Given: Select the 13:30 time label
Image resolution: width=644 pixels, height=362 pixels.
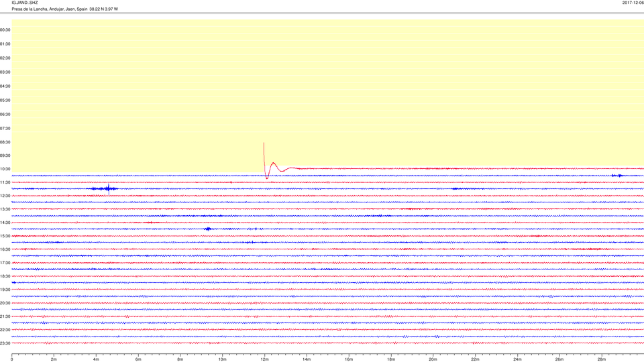Looking at the screenshot, I should (5, 209).
